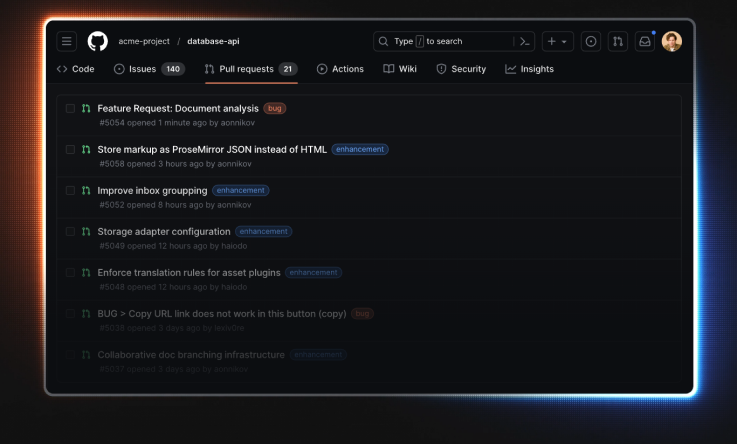The width and height of the screenshot is (737, 444).
Task: Check the box for Feature Request: Document analysis
Action: tap(70, 108)
